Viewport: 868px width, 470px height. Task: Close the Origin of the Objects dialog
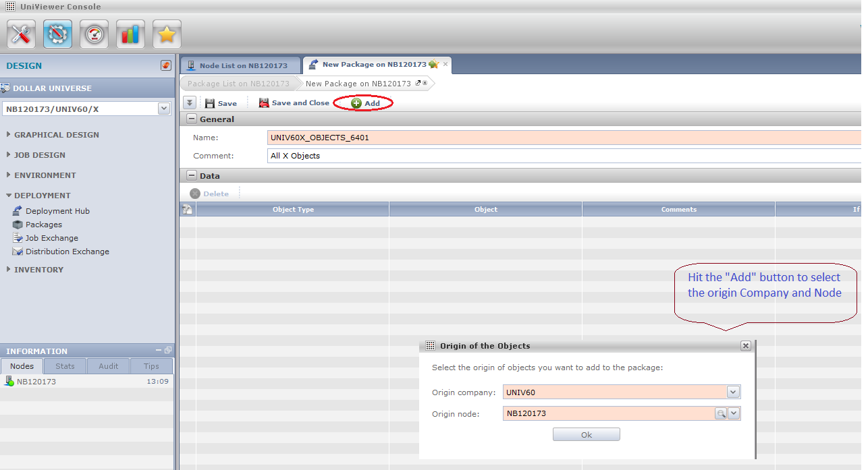click(x=746, y=346)
